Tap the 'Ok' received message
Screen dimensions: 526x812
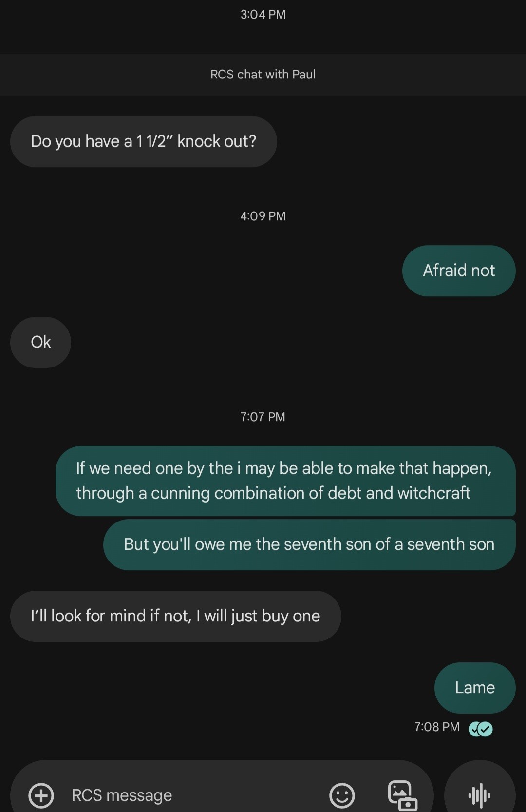(41, 342)
